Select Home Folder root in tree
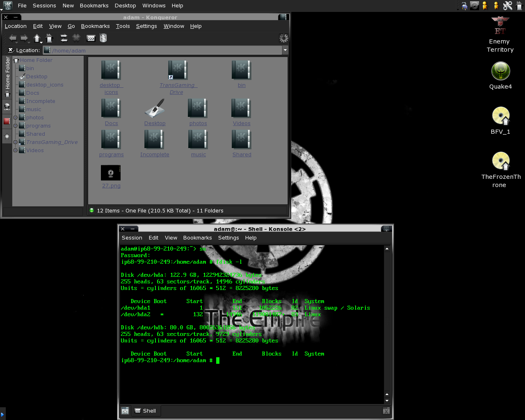Image resolution: width=525 pixels, height=420 pixels. [36, 60]
